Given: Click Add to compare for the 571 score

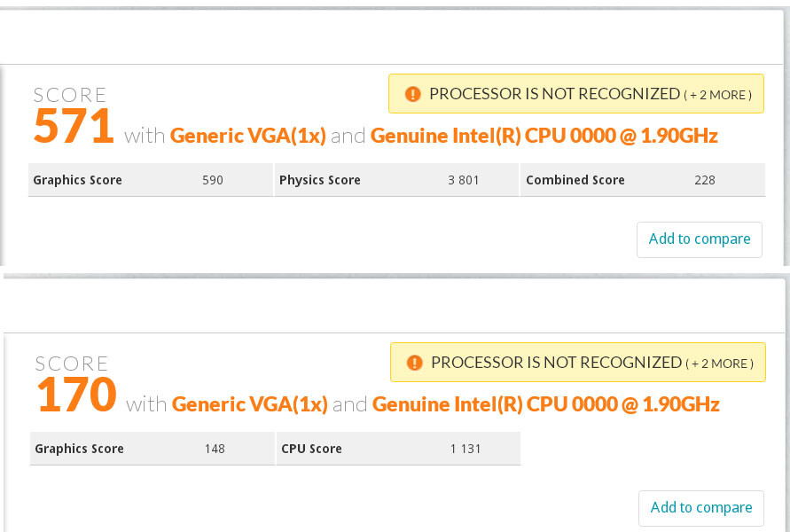Looking at the screenshot, I should [700, 239].
